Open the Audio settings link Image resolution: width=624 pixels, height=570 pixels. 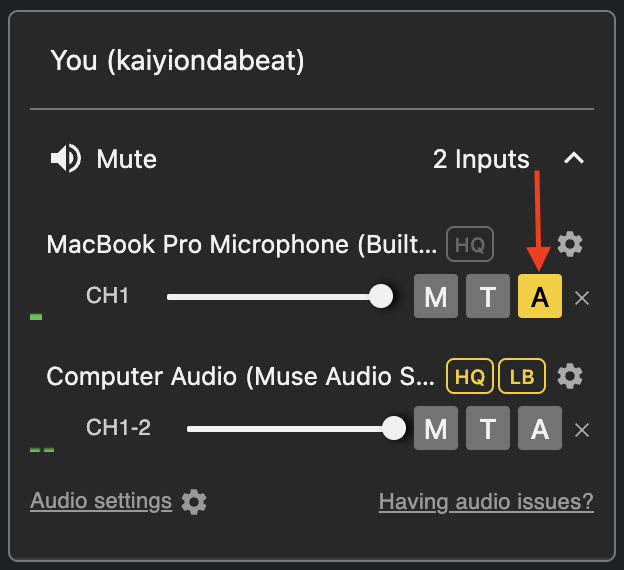pos(101,501)
